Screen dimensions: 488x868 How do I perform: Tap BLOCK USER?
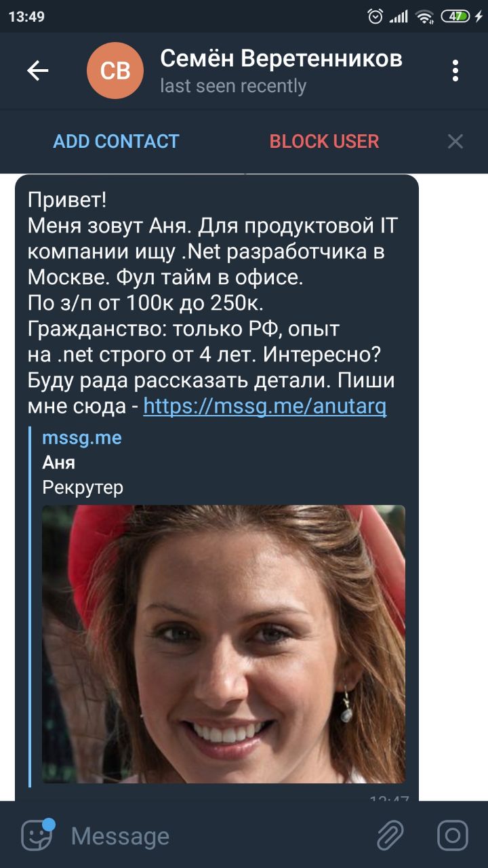point(324,141)
